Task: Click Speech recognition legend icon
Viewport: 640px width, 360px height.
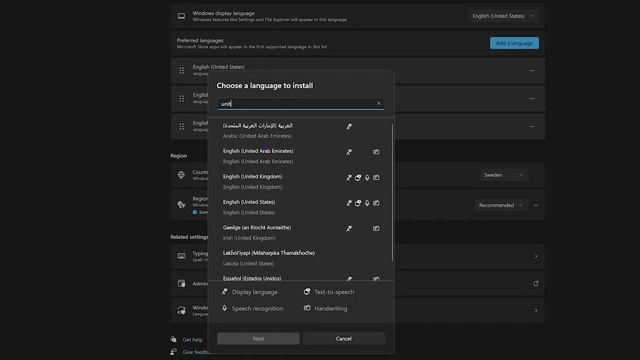Action: point(224,308)
